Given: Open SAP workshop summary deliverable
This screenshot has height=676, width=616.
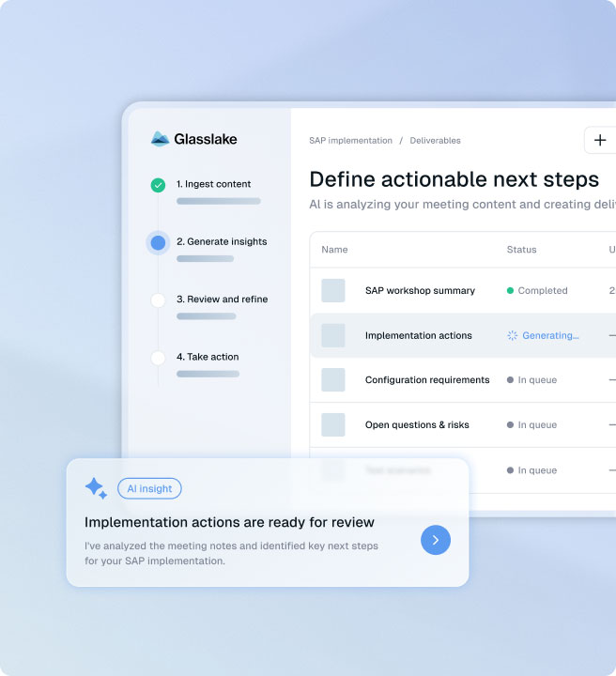Looking at the screenshot, I should (420, 290).
